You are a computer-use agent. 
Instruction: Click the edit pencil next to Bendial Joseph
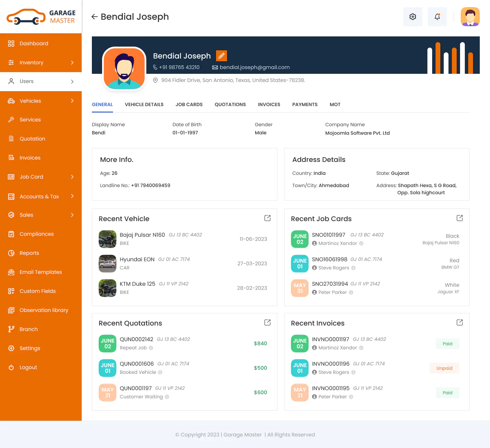click(x=222, y=55)
